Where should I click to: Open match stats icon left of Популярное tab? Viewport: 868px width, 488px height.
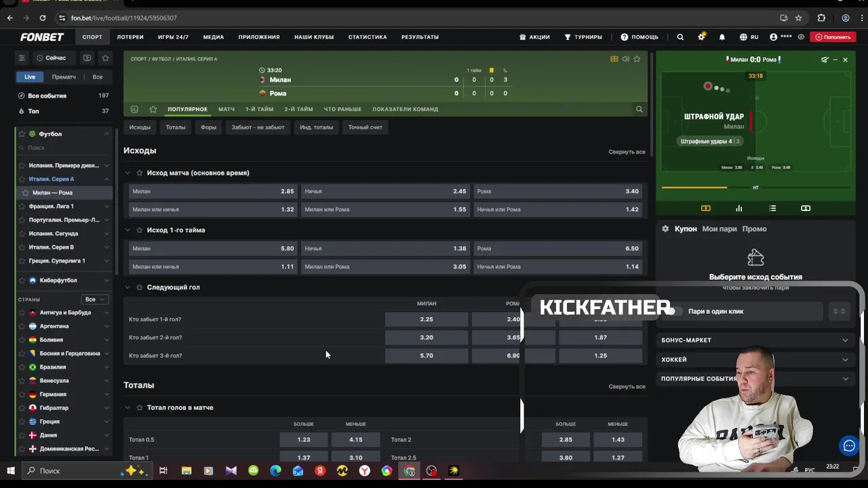[134, 109]
